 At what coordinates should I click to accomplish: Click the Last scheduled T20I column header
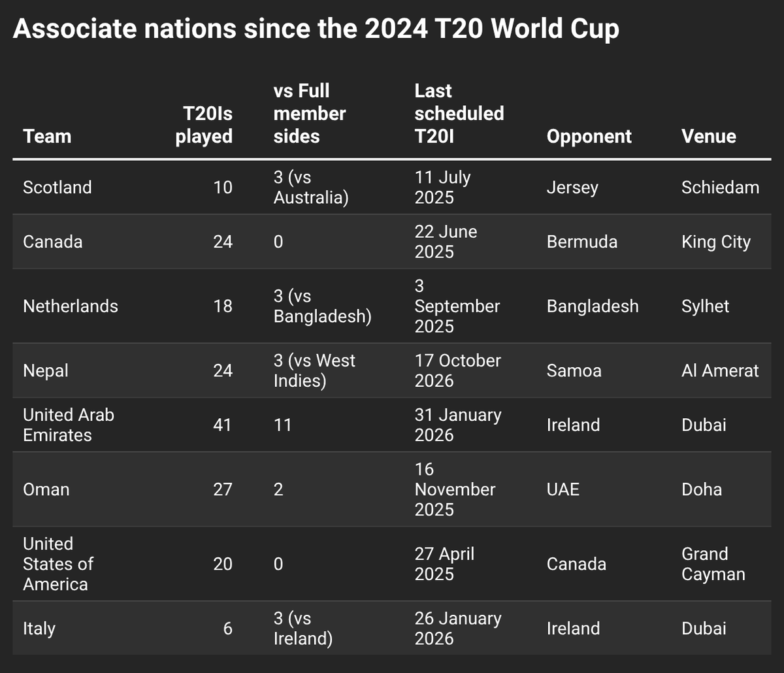[x=459, y=113]
